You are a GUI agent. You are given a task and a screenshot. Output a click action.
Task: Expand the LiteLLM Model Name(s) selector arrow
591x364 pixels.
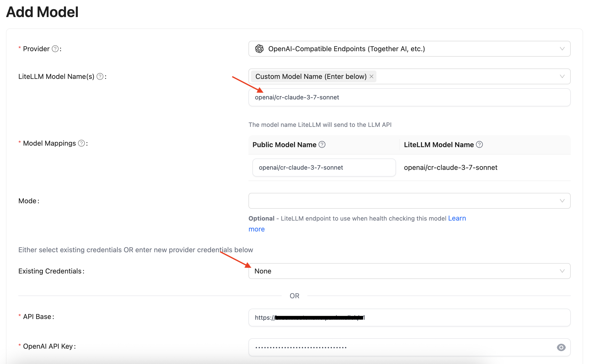click(x=562, y=77)
